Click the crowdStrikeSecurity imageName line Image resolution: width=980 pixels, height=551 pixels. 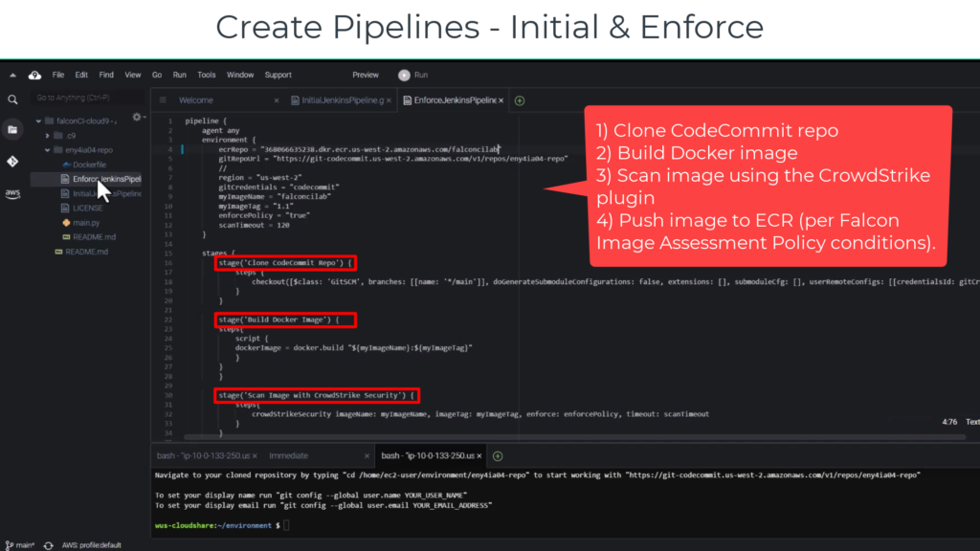click(480, 414)
